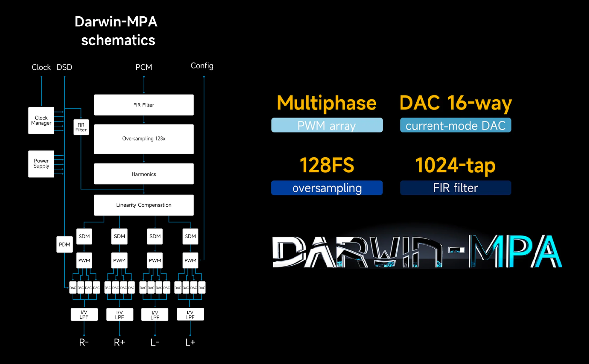Click the Linearity Compensation block
Viewport: 589px width, 364px height.
144,205
